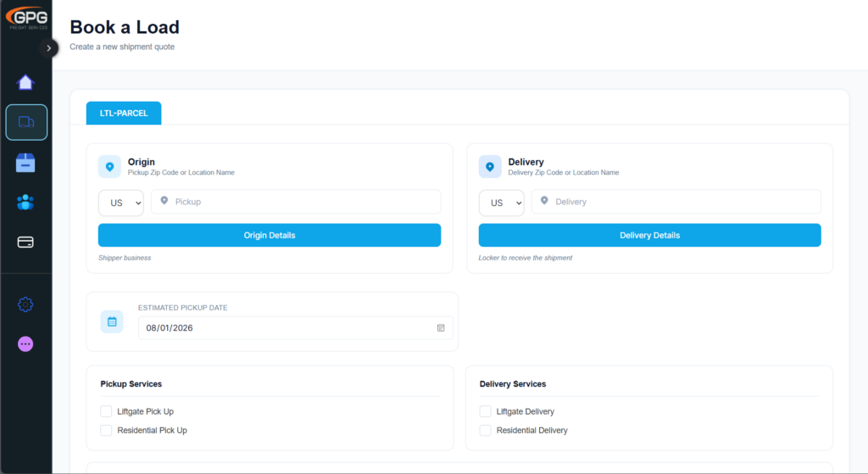Open the settings gear icon in sidebar
The height and width of the screenshot is (474, 868).
click(25, 304)
